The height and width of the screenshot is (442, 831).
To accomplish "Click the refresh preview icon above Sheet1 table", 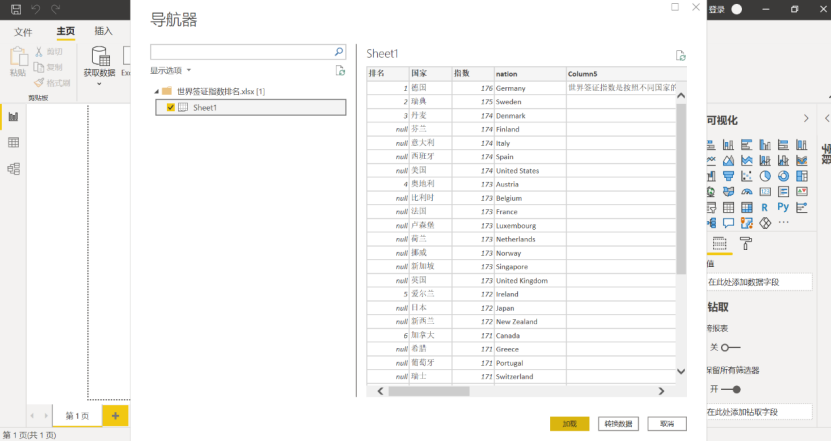I will [680, 55].
